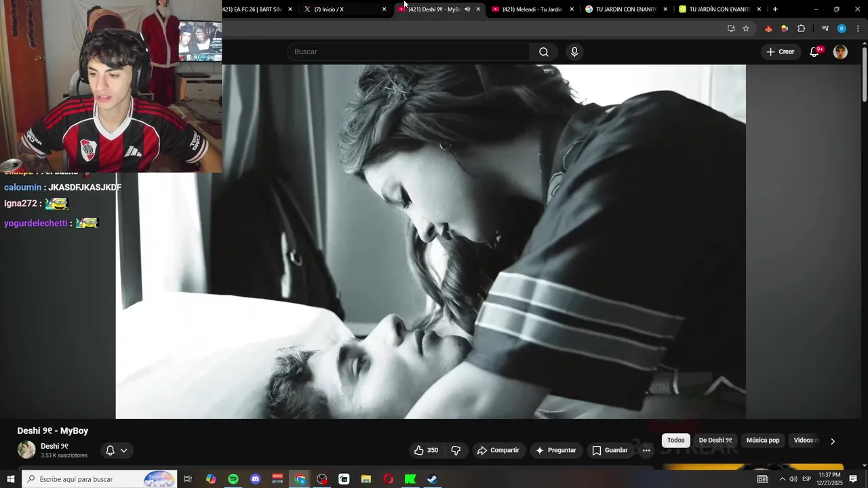The image size is (868, 488).
Task: Open the touch keyboard tray icon
Action: click(763, 479)
